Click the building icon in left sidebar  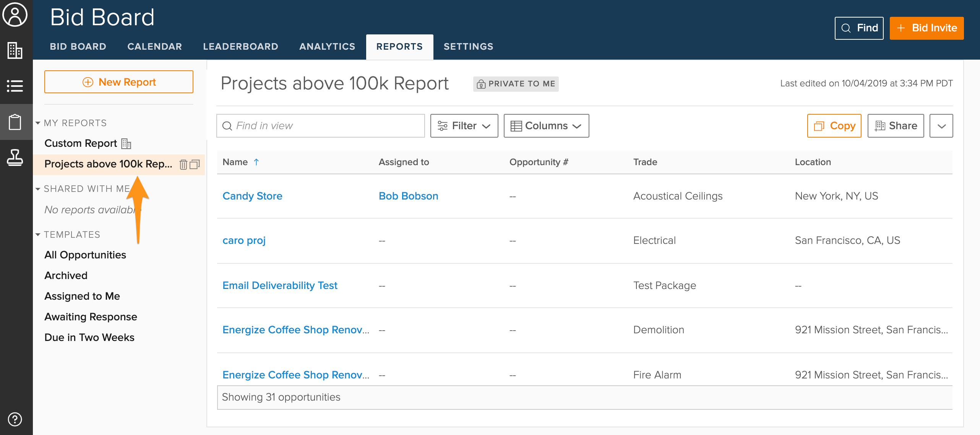(x=15, y=50)
